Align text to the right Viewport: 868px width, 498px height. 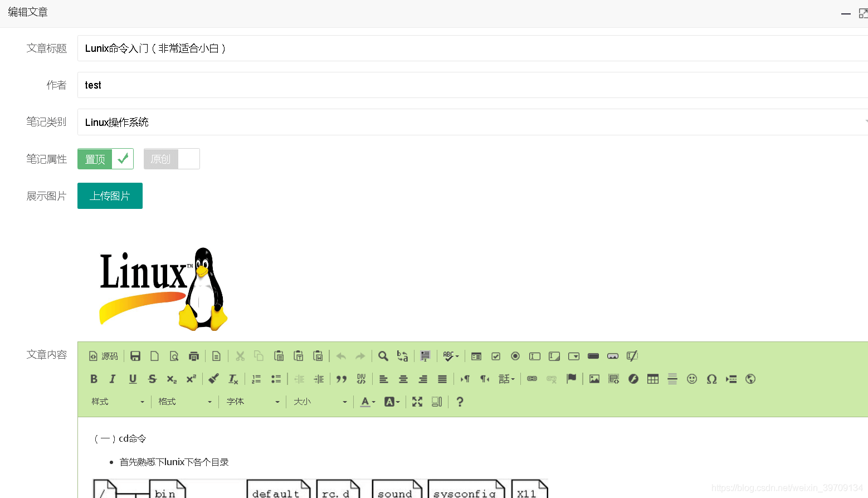(423, 379)
